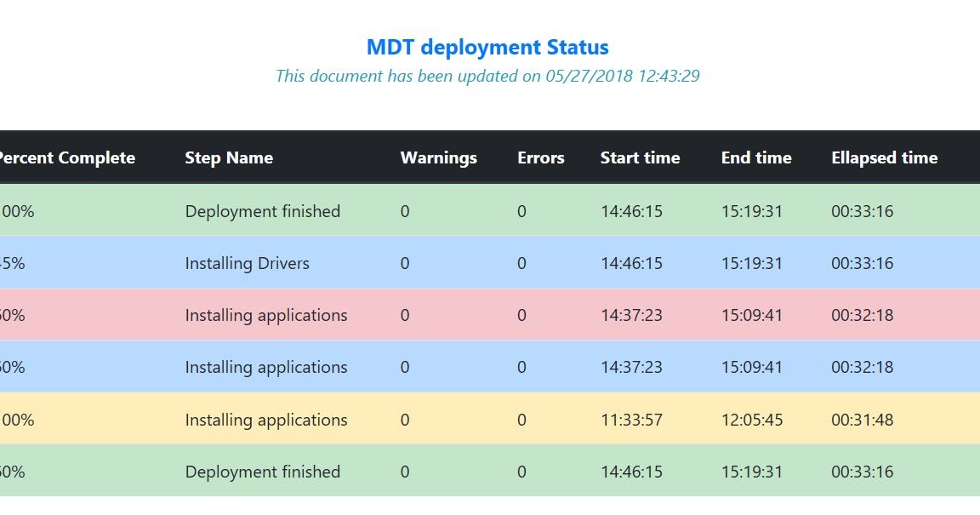Sort by the Ellapsed time column header
Viewport: 980px width, 515px height.
point(885,157)
